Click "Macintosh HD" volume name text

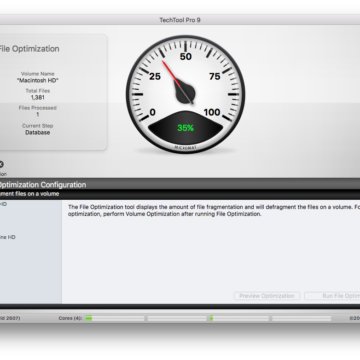click(x=38, y=80)
